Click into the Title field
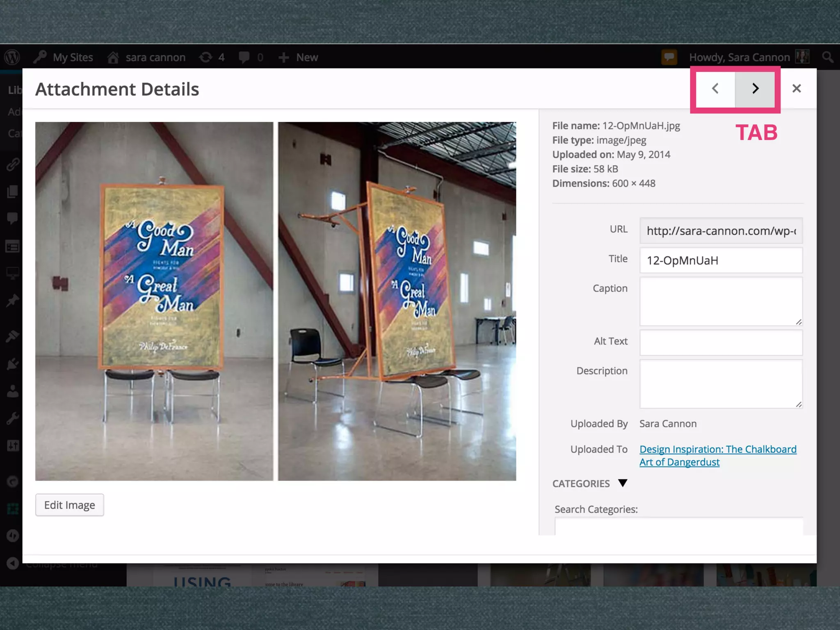The height and width of the screenshot is (630, 840). click(721, 260)
